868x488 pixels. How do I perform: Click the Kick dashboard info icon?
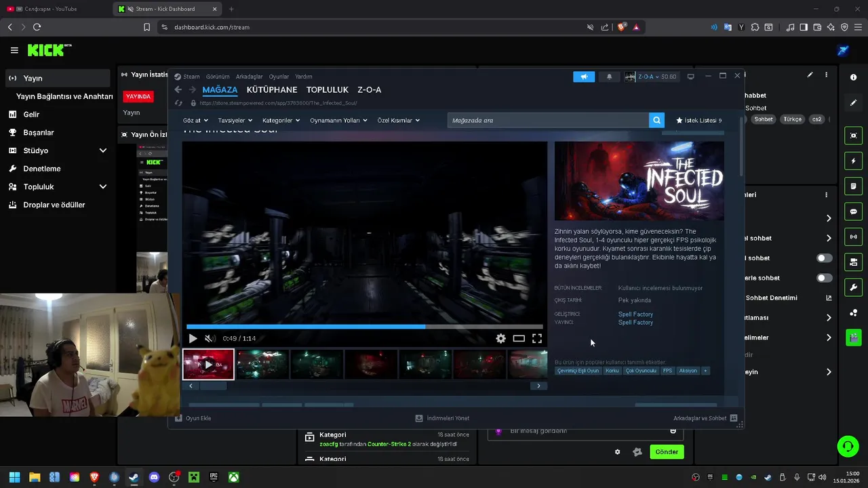tap(853, 77)
